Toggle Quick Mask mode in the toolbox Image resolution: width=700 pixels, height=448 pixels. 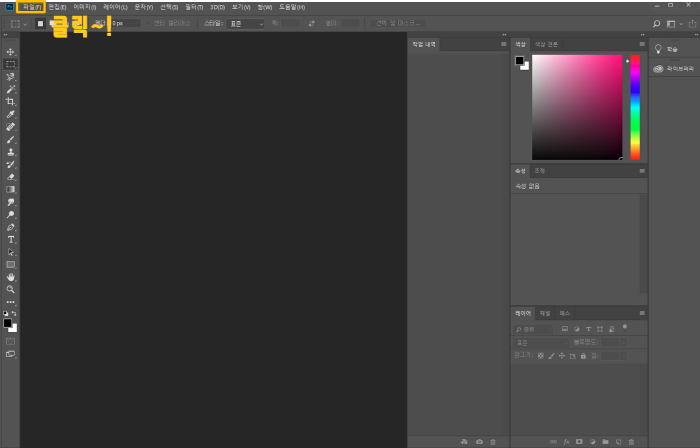(10, 342)
